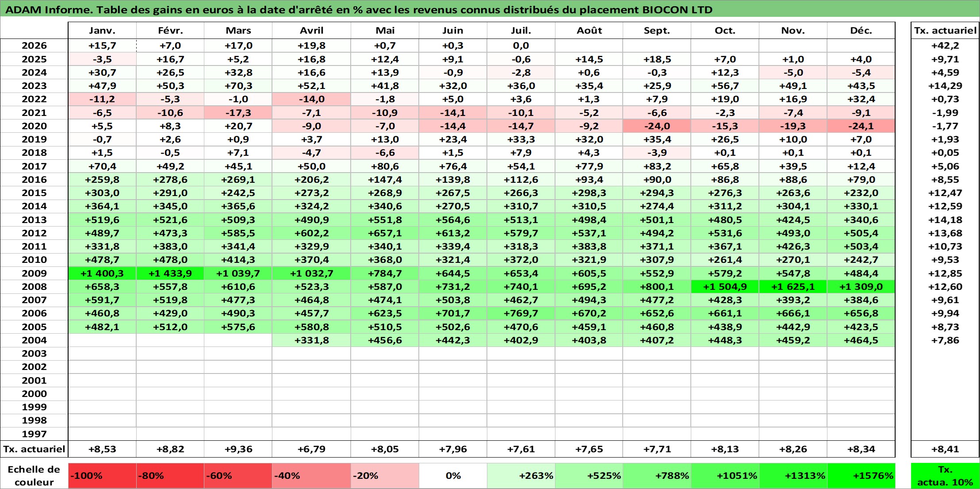Click January 2025 cell -3,5
The width and height of the screenshot is (980, 489).
pyautogui.click(x=102, y=59)
